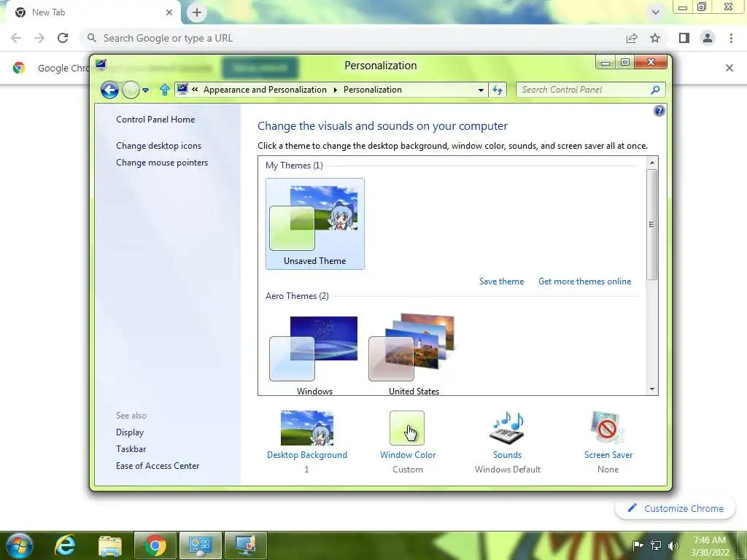Dismiss the Chrome infobar with X
747x560 pixels.
tap(729, 68)
